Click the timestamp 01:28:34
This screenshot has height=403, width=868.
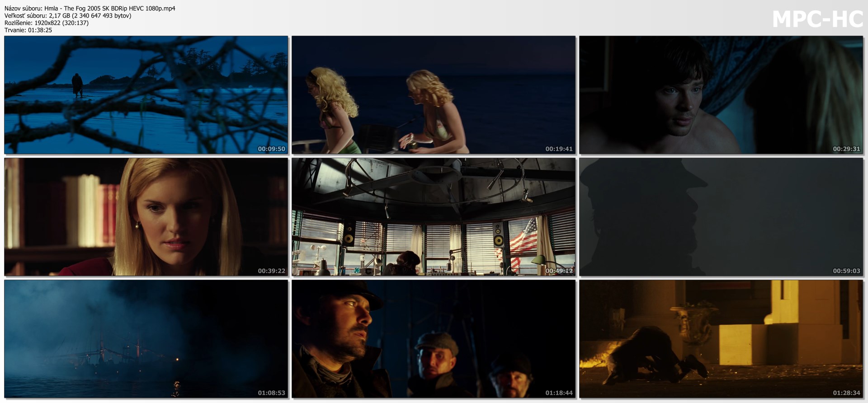(846, 393)
